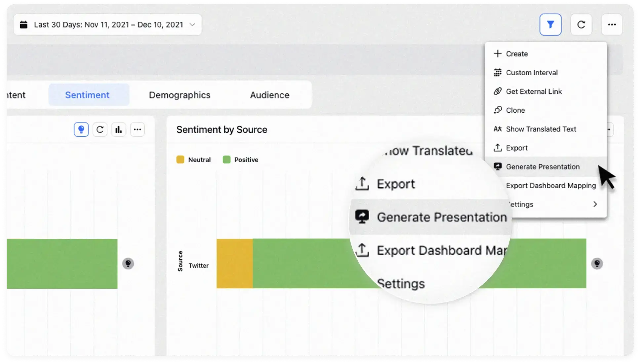Image resolution: width=639 pixels, height=364 pixels.
Task: Click the bar chart view icon
Action: tap(118, 129)
